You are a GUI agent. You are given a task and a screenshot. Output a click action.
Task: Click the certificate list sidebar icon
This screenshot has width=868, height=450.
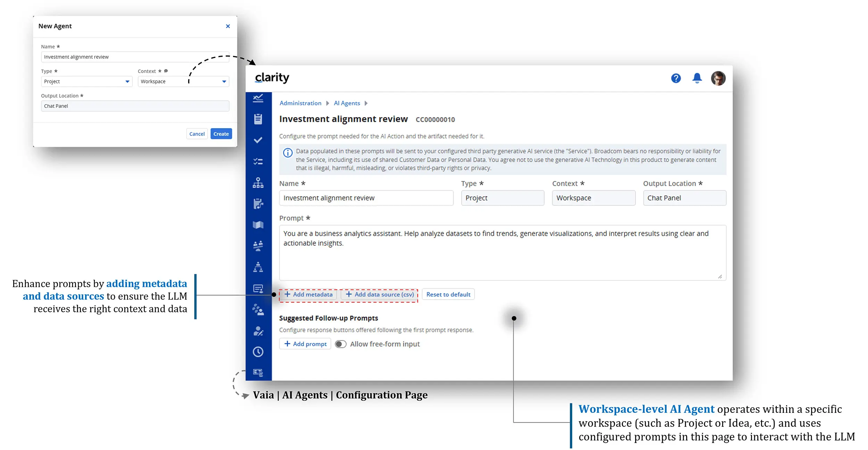258,288
